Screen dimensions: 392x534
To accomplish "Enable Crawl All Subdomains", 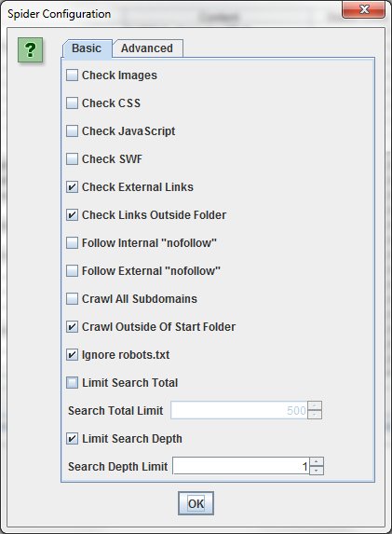I will click(x=72, y=298).
